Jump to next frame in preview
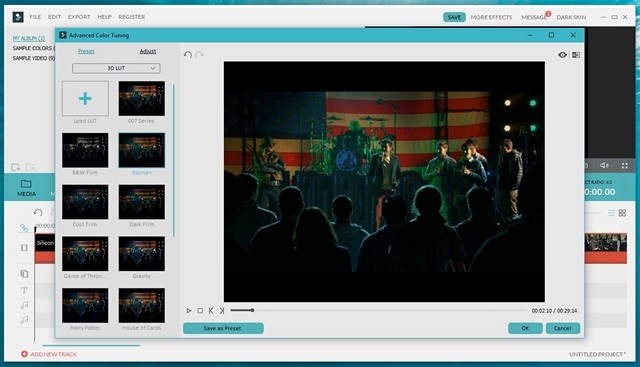This screenshot has height=367, width=640. (x=222, y=311)
